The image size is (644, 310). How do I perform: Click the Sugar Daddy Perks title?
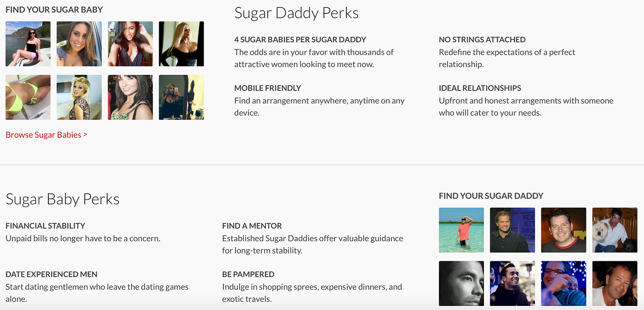[x=296, y=13]
